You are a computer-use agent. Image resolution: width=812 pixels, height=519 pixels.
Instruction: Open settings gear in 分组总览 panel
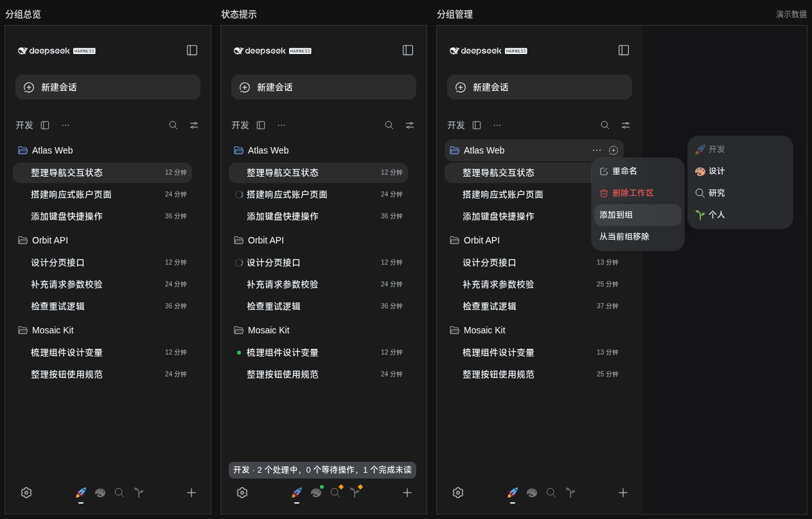[x=26, y=493]
